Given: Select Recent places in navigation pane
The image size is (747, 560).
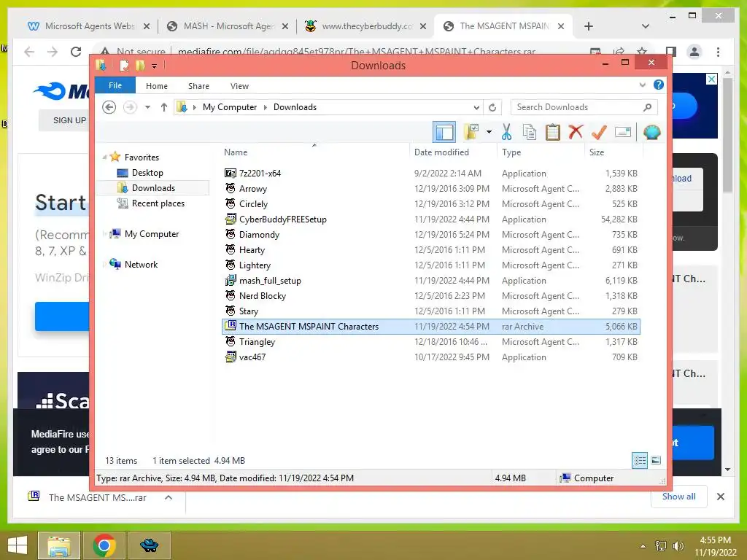Looking at the screenshot, I should coord(158,203).
